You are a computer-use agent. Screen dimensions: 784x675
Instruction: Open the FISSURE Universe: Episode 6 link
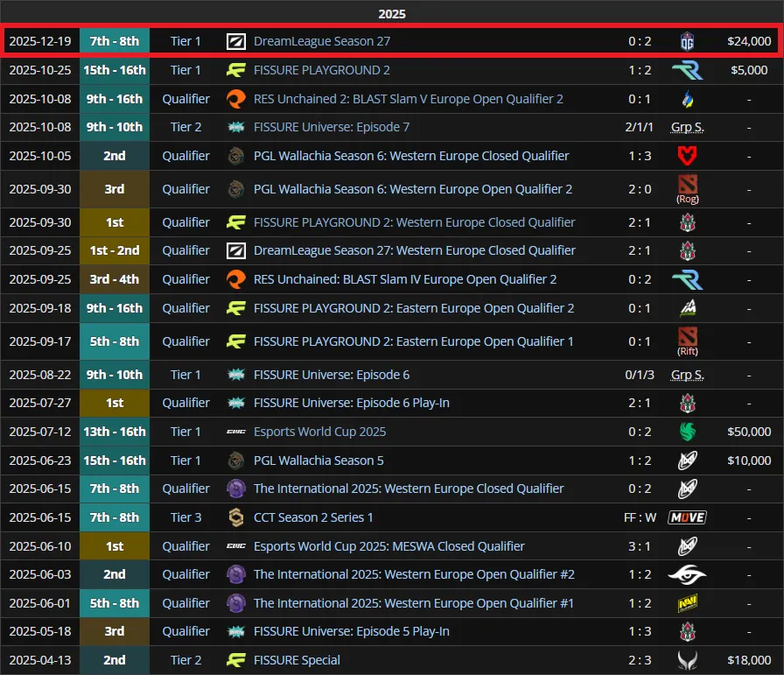click(x=332, y=375)
